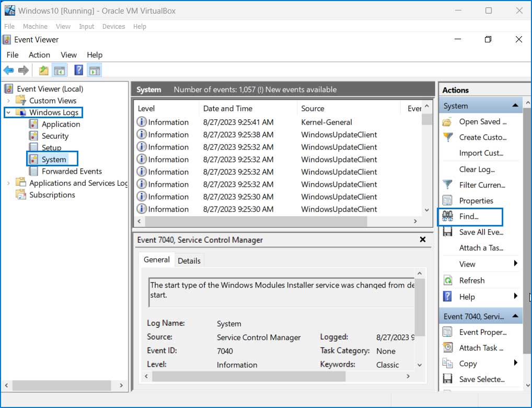Click Save All Events floppy icon
Image resolution: width=532 pixels, height=408 pixels.
point(447,232)
